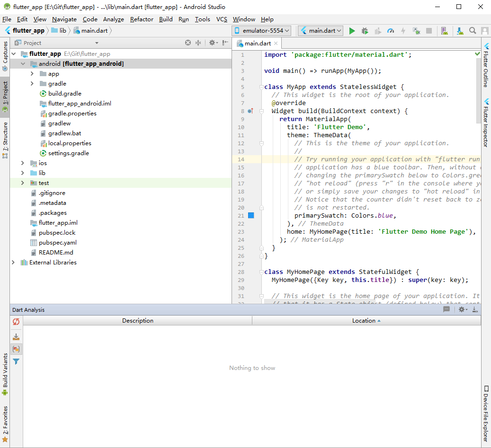The width and height of the screenshot is (491, 448).
Task: Attach debugger to Android process icon
Action: (x=416, y=31)
